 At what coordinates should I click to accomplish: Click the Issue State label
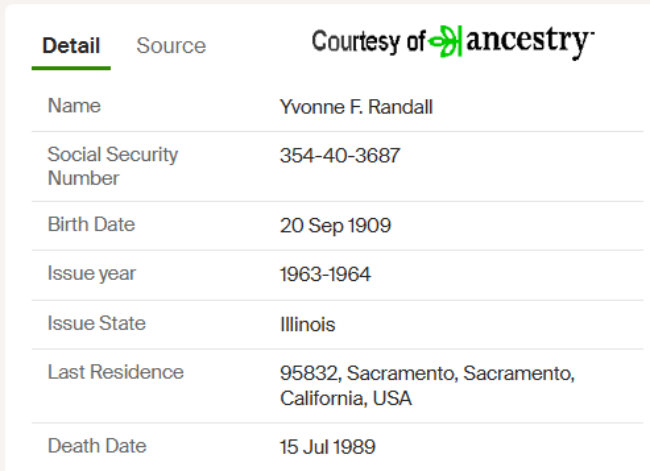pos(97,323)
